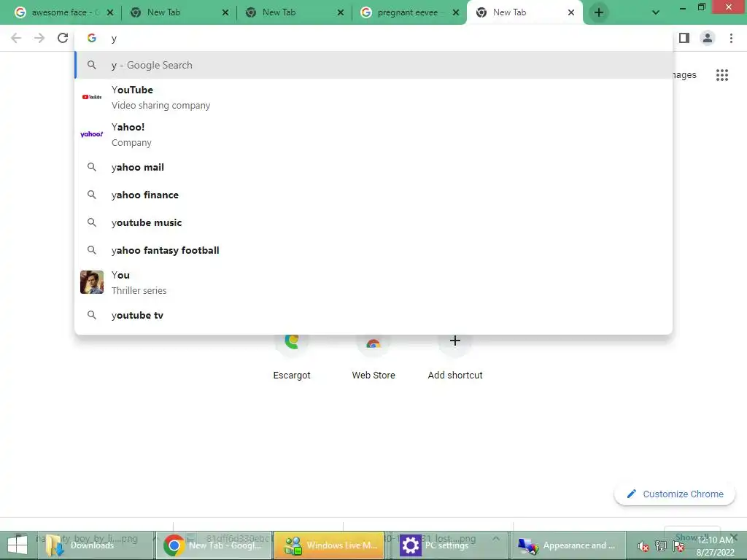Reload the current page
747x560 pixels.
coord(63,38)
